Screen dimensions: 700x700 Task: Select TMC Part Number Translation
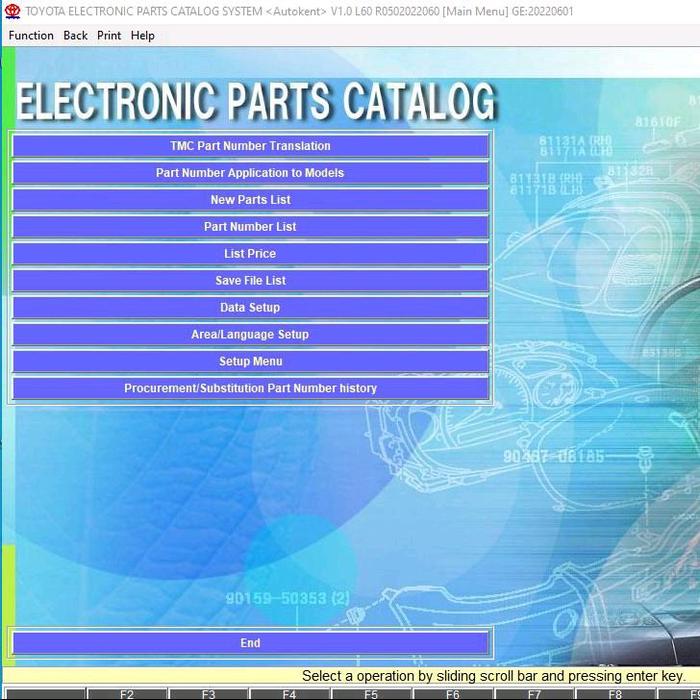point(250,146)
